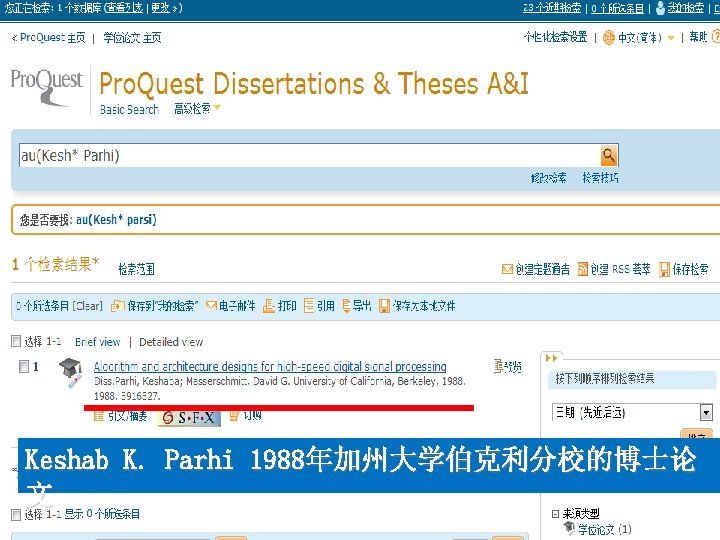Viewport: 720px width, 540px height.
Task: Click the 创建 RSS 荟萃 link
Action: coord(620,269)
